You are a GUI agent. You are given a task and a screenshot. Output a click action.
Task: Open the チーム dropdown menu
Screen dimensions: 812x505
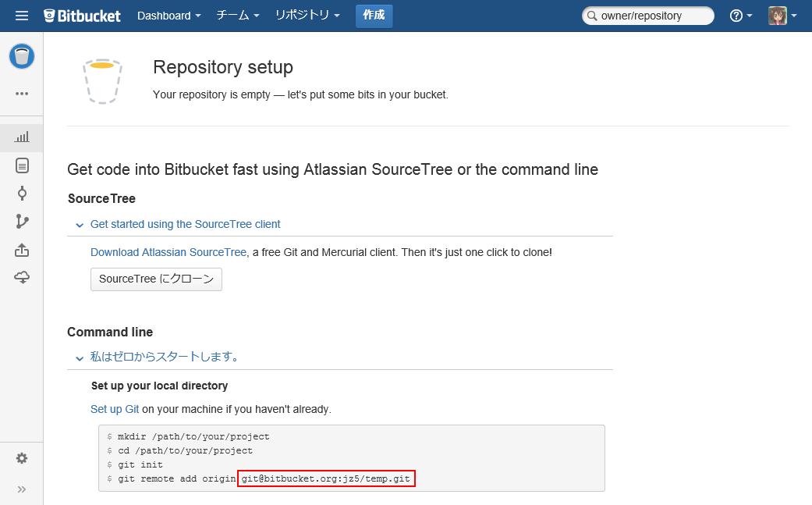(238, 16)
